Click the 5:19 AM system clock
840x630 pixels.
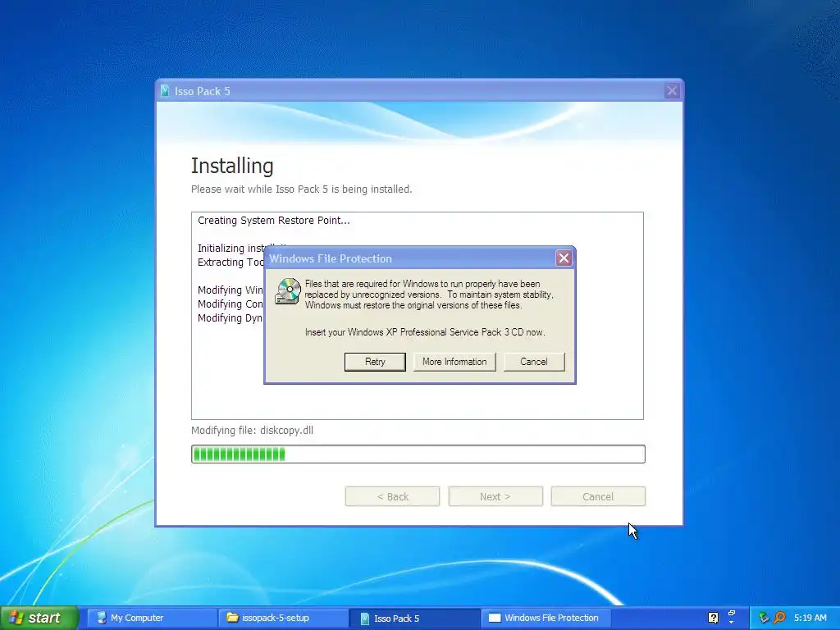[810, 618]
